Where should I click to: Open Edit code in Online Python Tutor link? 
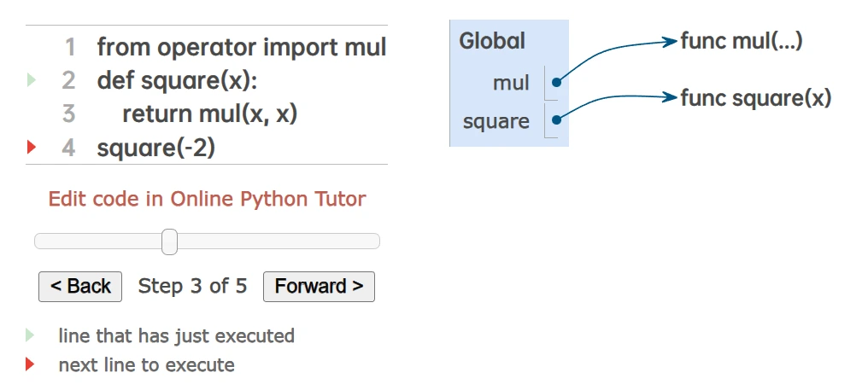point(207,200)
